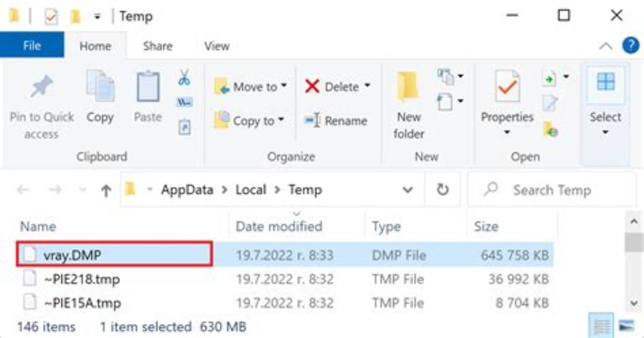Select the ~PIE15A.tmp file
The image size is (644, 338).
pyautogui.click(x=82, y=303)
